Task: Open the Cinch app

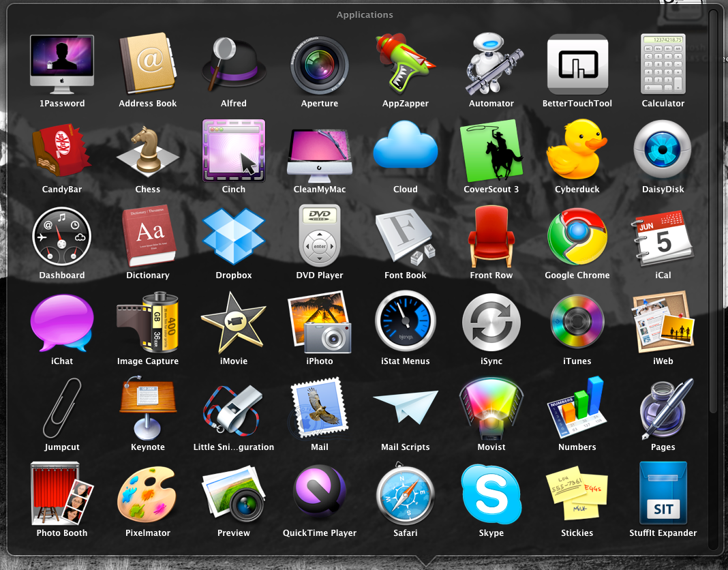Action: [234, 151]
